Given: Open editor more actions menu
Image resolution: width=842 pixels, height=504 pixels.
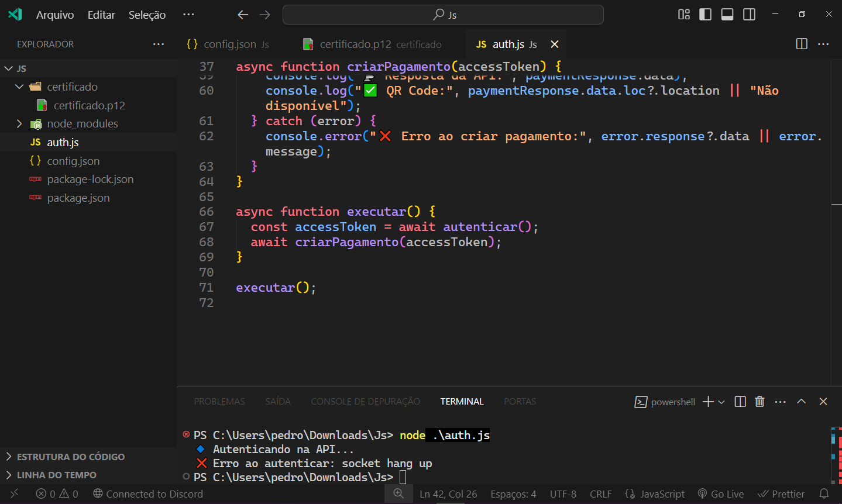Looking at the screenshot, I should [x=823, y=44].
